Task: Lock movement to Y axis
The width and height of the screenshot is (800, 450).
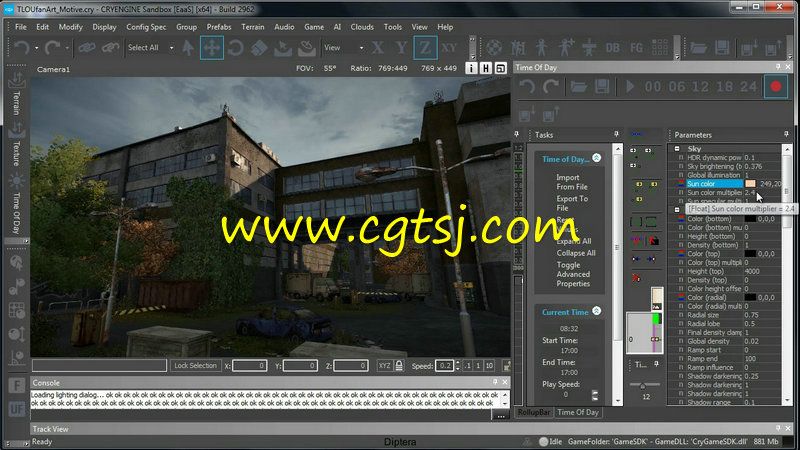Action: 402,48
